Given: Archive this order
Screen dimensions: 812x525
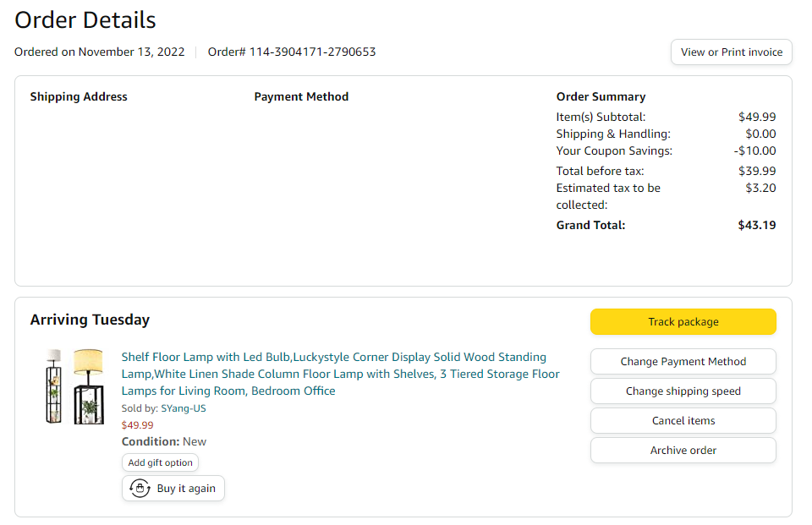Looking at the screenshot, I should 683,451.
